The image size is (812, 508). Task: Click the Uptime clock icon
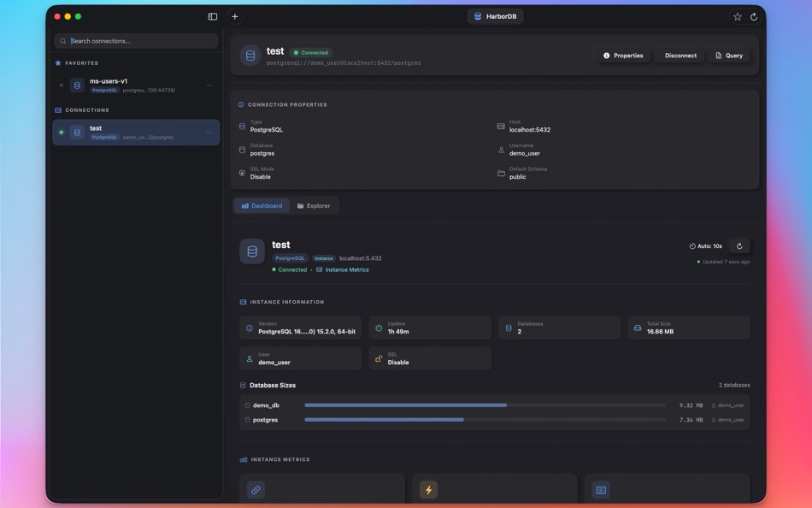point(379,328)
